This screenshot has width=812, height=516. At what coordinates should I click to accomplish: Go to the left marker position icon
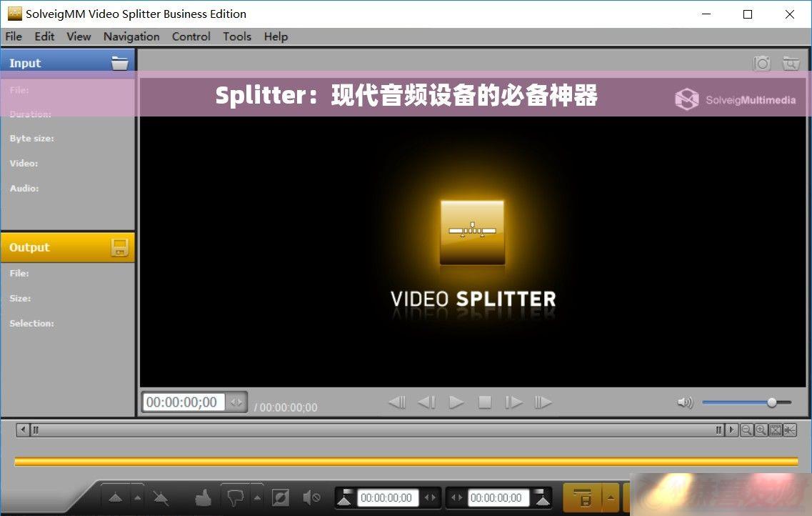(345, 498)
